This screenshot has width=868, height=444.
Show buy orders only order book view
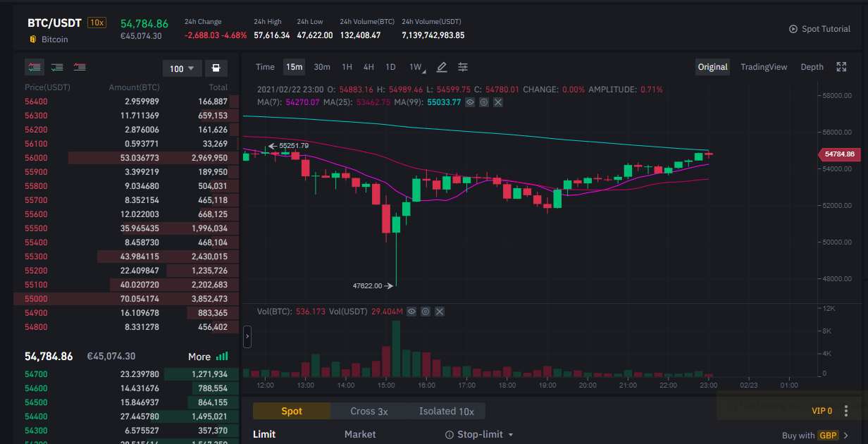(57, 67)
